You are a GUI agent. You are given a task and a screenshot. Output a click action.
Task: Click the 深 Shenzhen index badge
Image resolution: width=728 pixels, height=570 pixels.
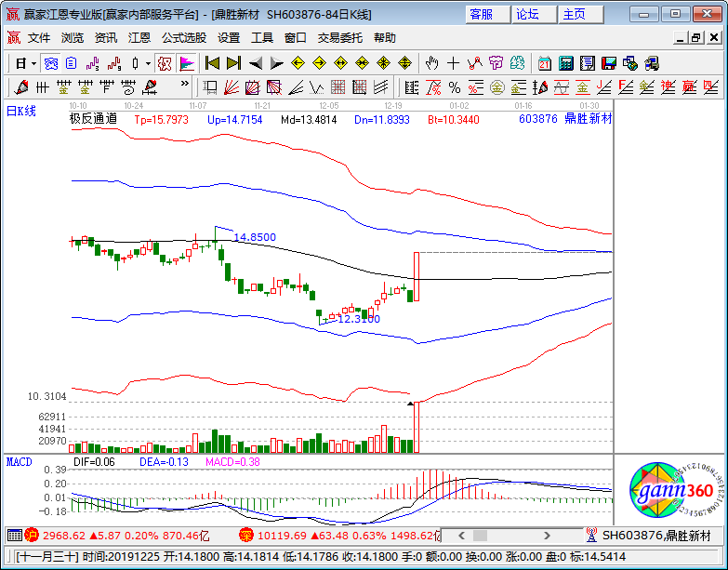click(246, 536)
